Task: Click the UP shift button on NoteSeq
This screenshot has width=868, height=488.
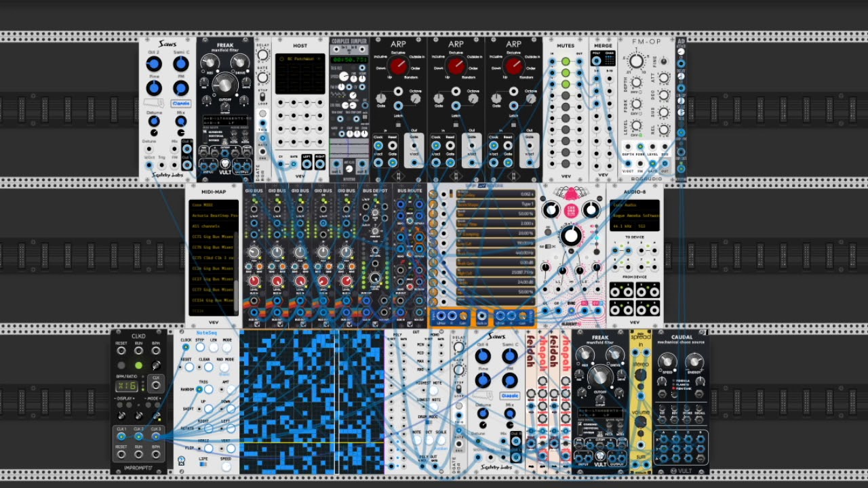Action: point(208,409)
